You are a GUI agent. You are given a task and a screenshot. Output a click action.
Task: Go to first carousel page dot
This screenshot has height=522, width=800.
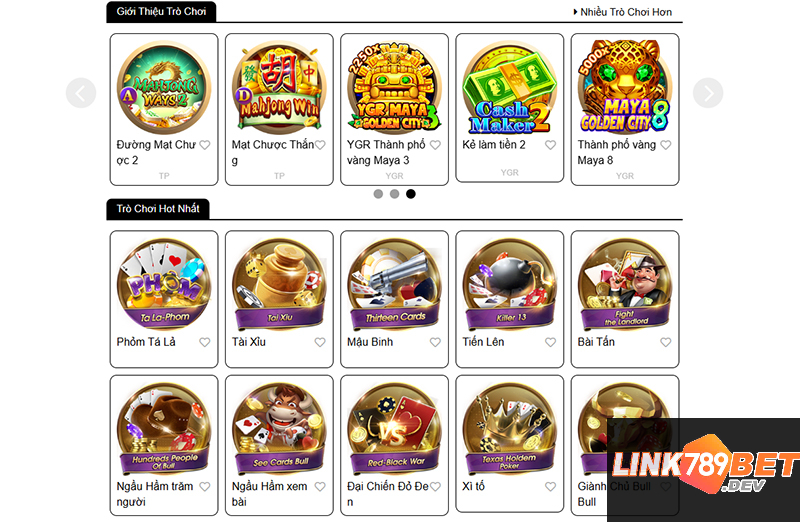tap(378, 194)
